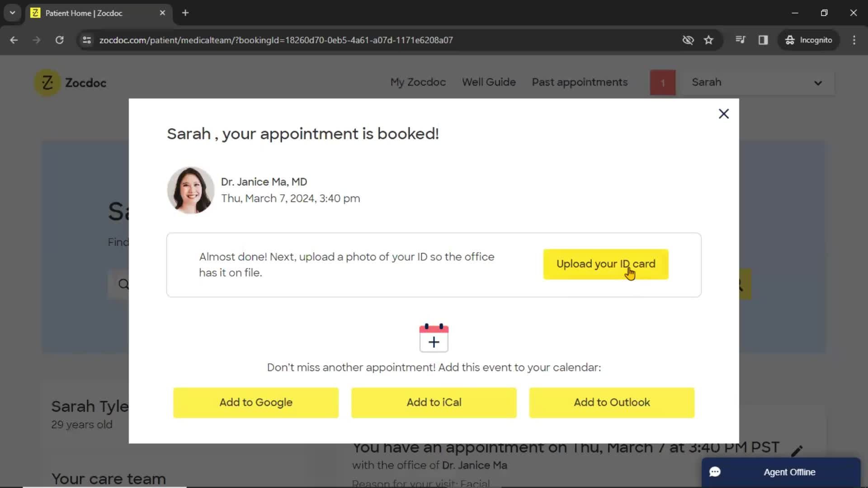Click the Add to Outlook button
Viewport: 868px width, 488px height.
tap(612, 402)
